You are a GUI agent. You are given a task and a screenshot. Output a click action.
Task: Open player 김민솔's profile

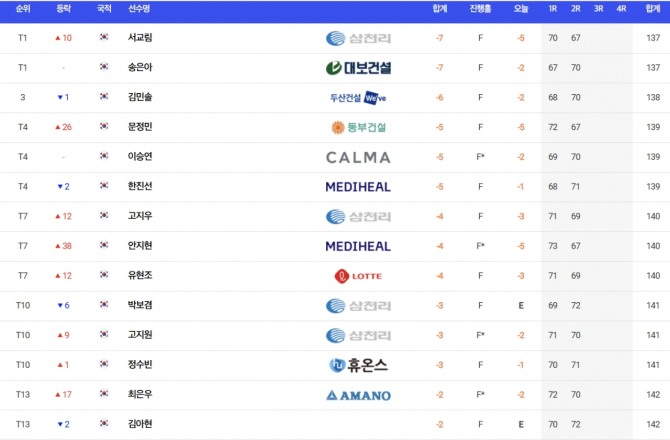pos(140,97)
